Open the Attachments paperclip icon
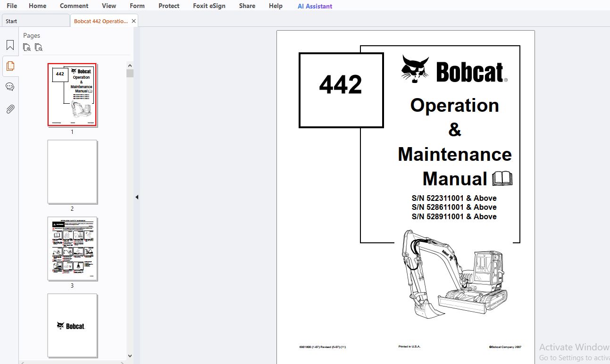The image size is (610, 364). coord(10,109)
